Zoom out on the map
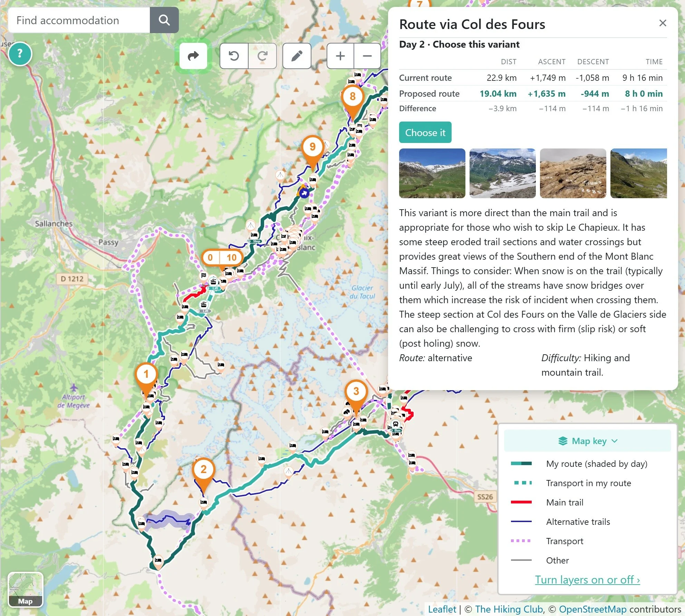Viewport: 685px width, 616px height. 367,56
